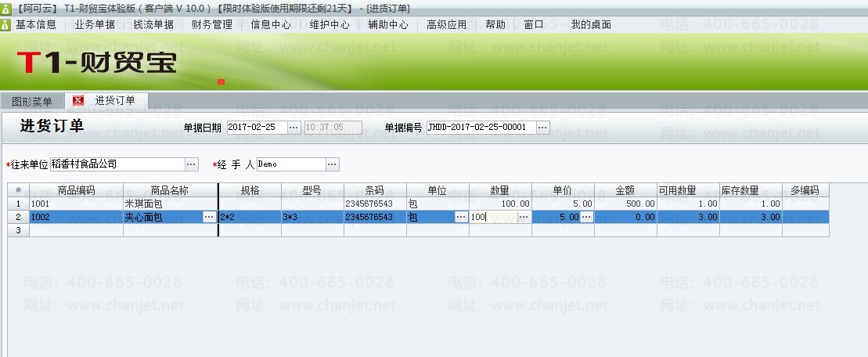The height and width of the screenshot is (357, 868).
Task: Click the 单据日期 date field
Action: 258,128
